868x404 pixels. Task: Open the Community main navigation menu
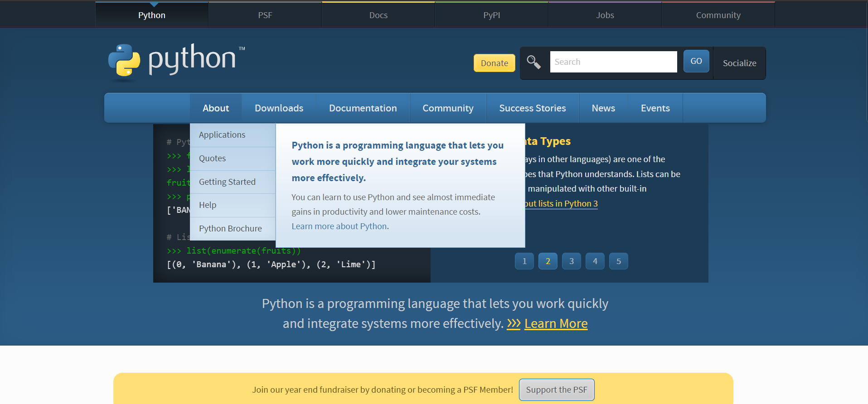point(448,108)
